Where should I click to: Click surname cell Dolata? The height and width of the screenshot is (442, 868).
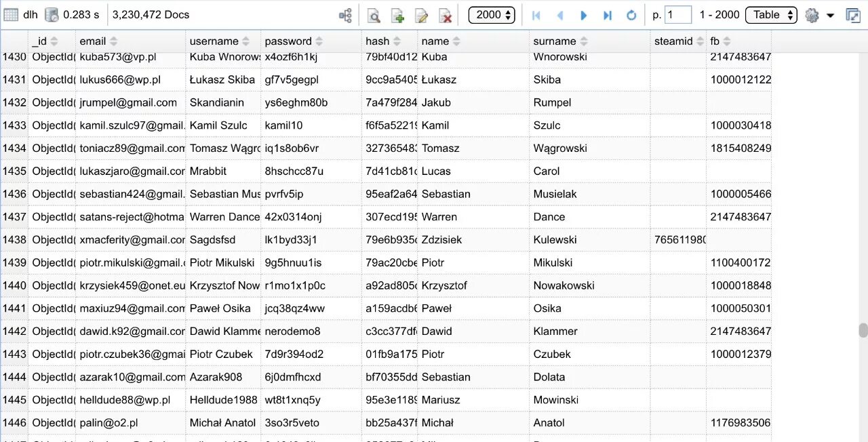[x=590, y=377]
